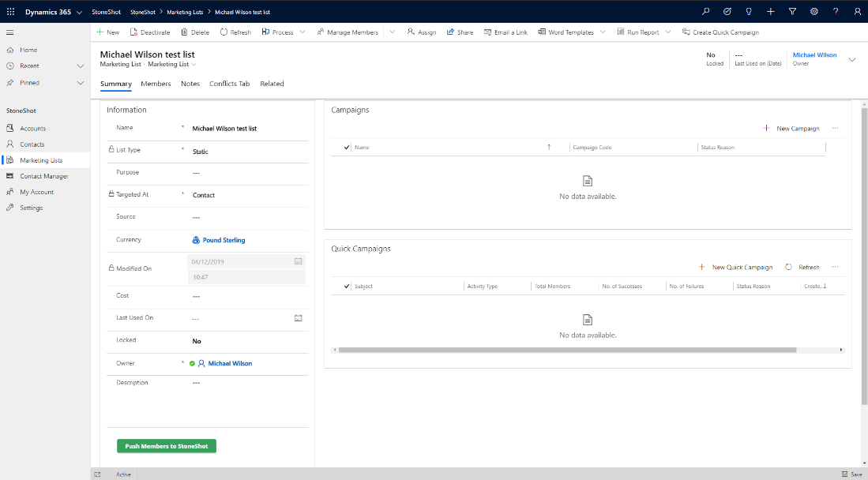Open Campaigns grid more options ellipsis

pos(836,129)
